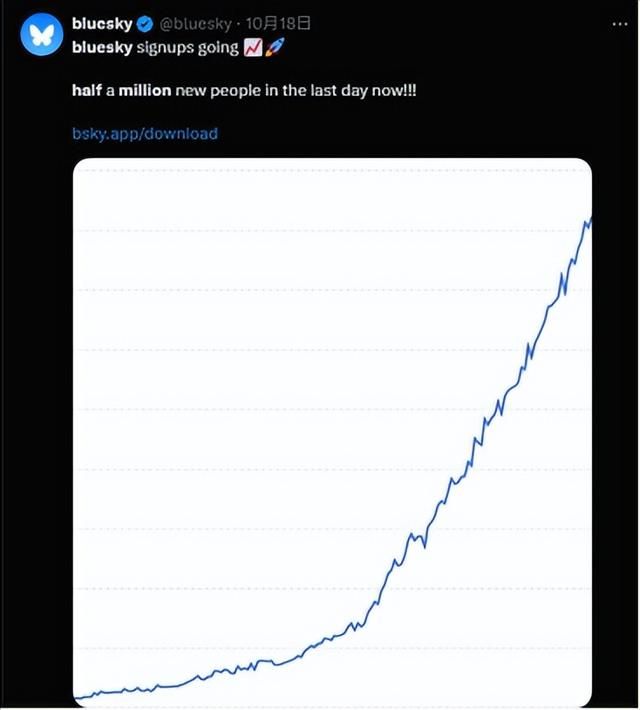Click the Bluesky butterfly profile avatar
Viewport: 640px width, 710px height.
[x=42, y=34]
